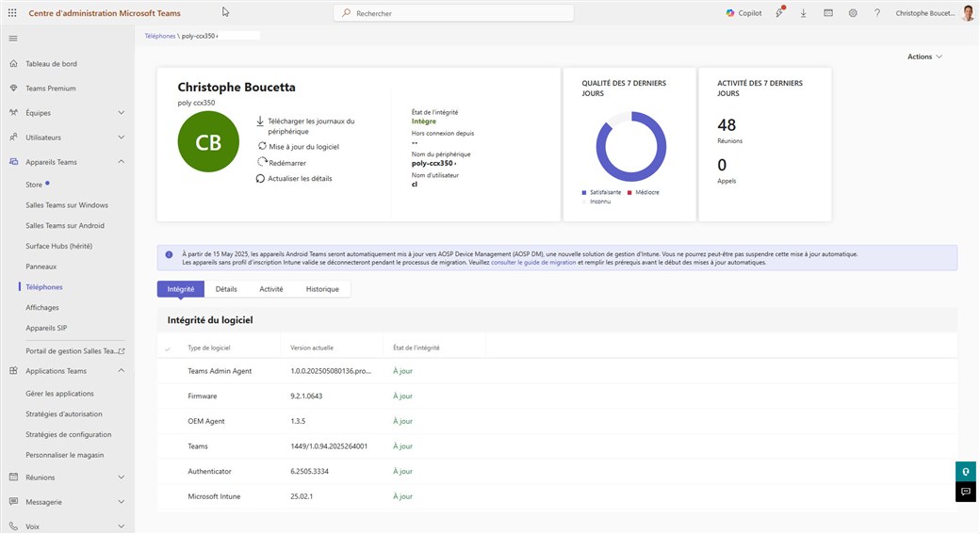This screenshot has height=534, width=980.
Task: Click the Rechercher search field
Action: click(453, 13)
